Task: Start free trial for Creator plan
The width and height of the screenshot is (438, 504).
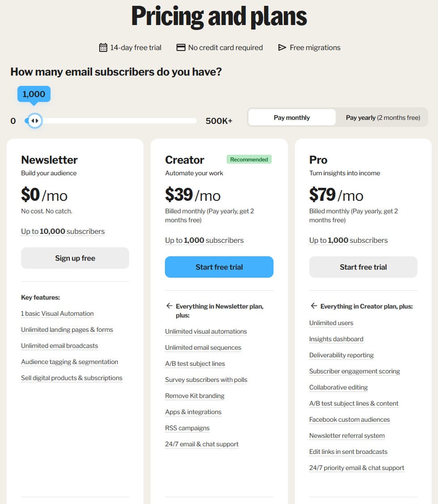Action: pos(219,267)
